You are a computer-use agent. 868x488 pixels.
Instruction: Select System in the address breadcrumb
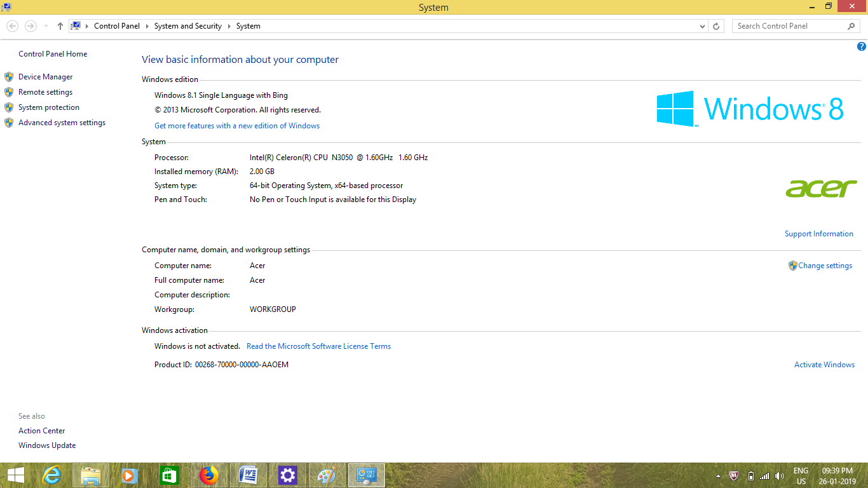tap(248, 26)
